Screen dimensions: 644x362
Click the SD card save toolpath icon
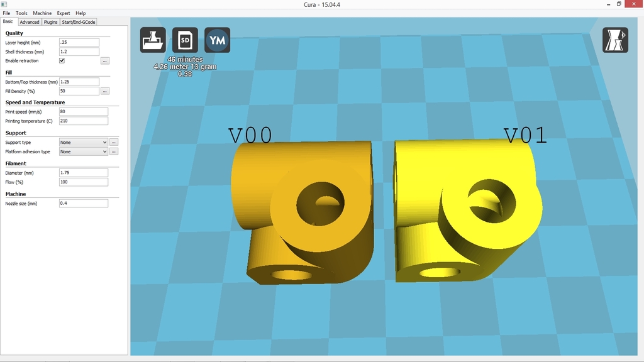pos(185,40)
